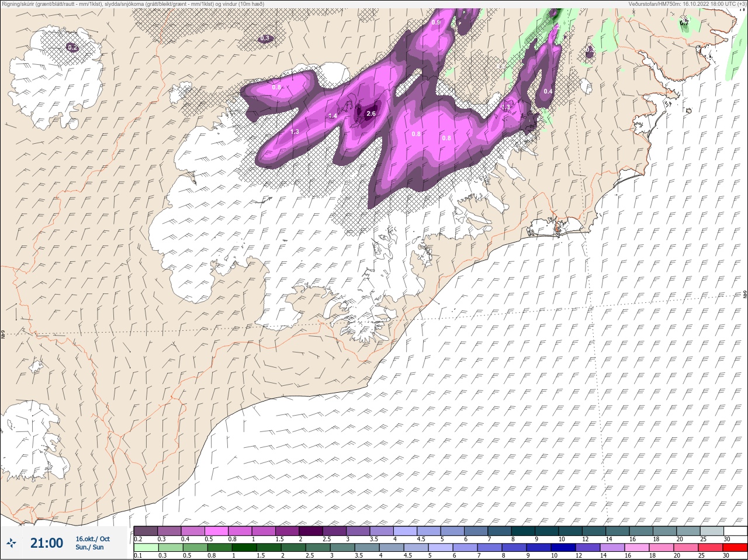Pick snow legend swatch between 0.5 and 0.8
Image resolution: width=748 pixels, height=560 pixels.
tap(216, 531)
